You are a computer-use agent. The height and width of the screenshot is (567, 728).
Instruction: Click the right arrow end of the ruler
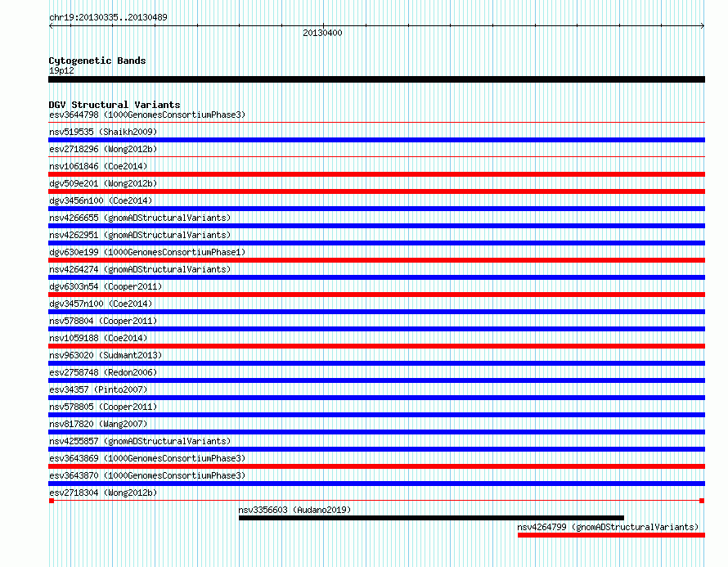[x=703, y=26]
